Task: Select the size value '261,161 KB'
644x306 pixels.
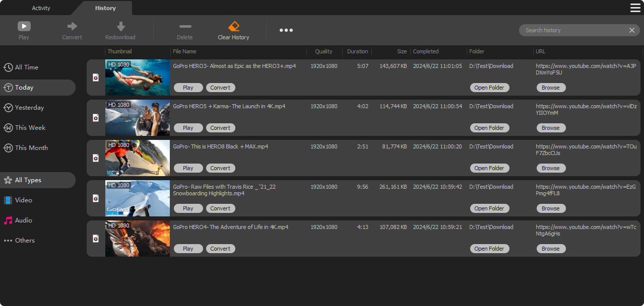Action: click(393, 187)
